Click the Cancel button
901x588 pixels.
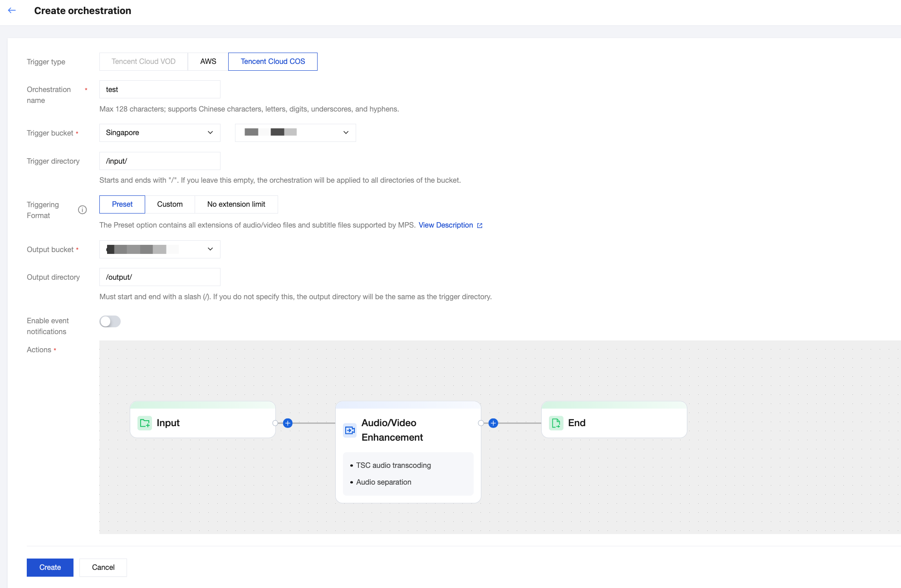103,567
